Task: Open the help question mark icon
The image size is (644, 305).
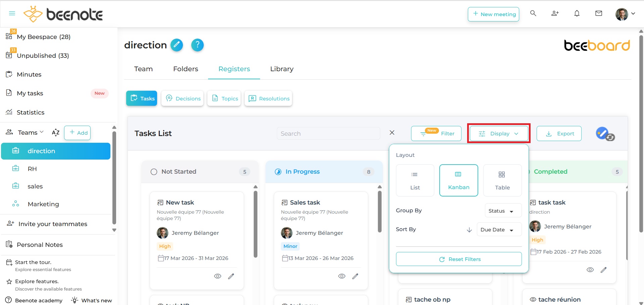Action: (197, 45)
